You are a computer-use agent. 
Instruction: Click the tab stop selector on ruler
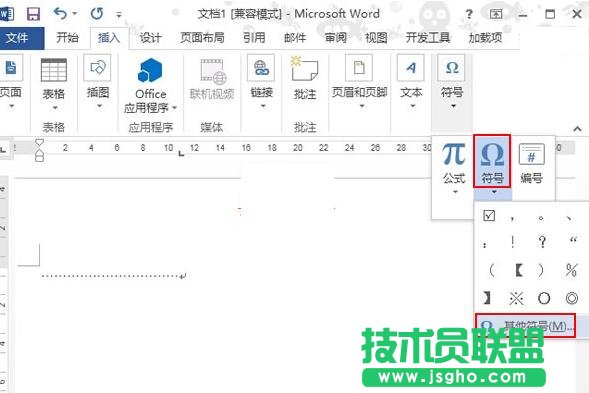(x=3, y=149)
